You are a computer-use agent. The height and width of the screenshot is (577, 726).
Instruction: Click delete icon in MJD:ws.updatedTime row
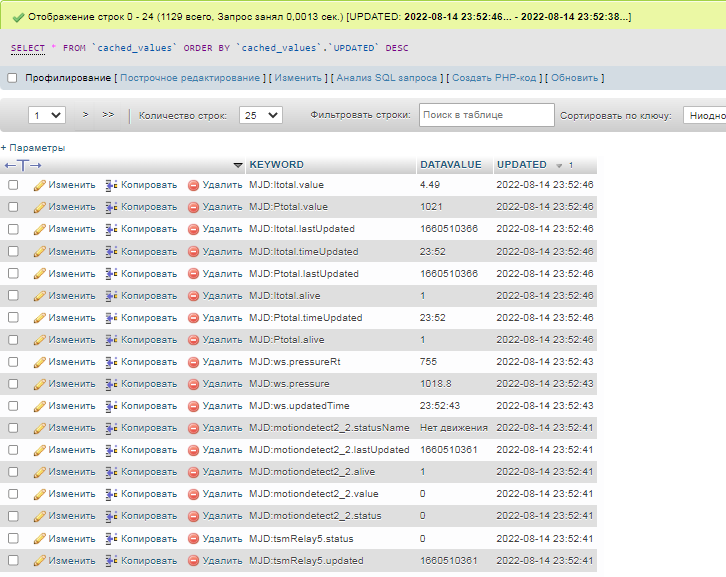point(194,406)
